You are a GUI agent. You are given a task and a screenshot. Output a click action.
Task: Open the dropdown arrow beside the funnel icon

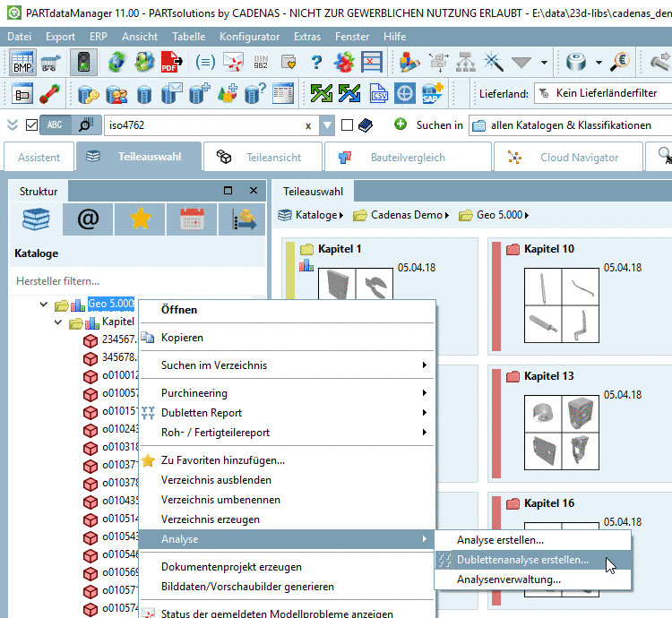point(544,63)
